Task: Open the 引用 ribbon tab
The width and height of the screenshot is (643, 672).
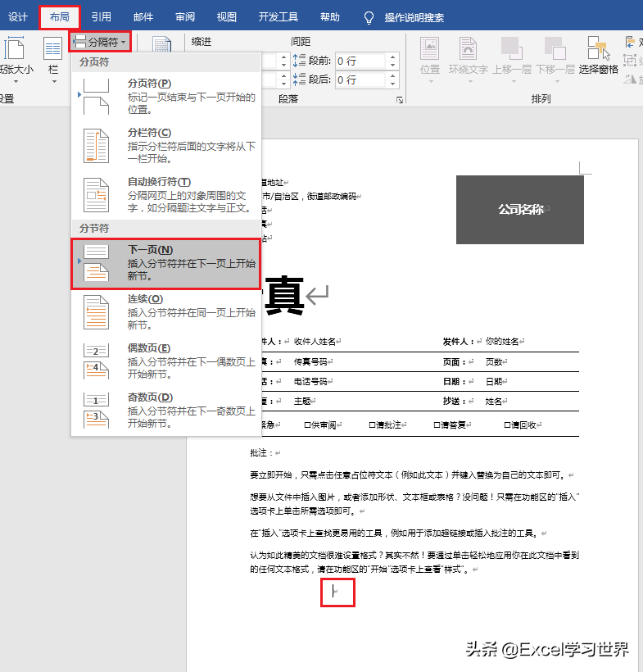Action: pyautogui.click(x=101, y=17)
